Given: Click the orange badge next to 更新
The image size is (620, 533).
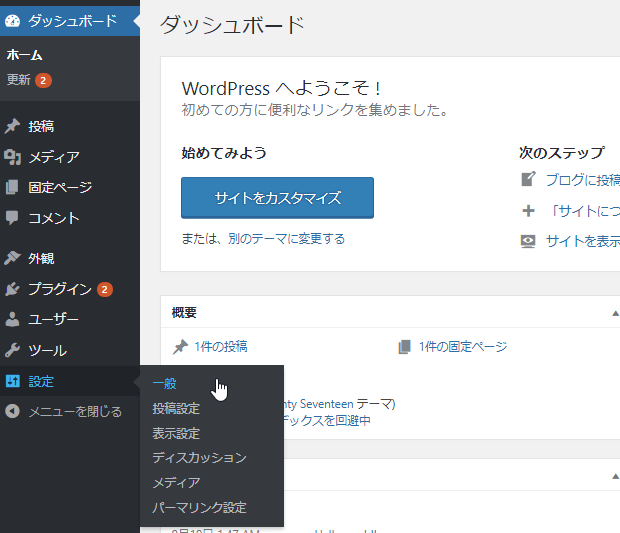Looking at the screenshot, I should (x=43, y=81).
